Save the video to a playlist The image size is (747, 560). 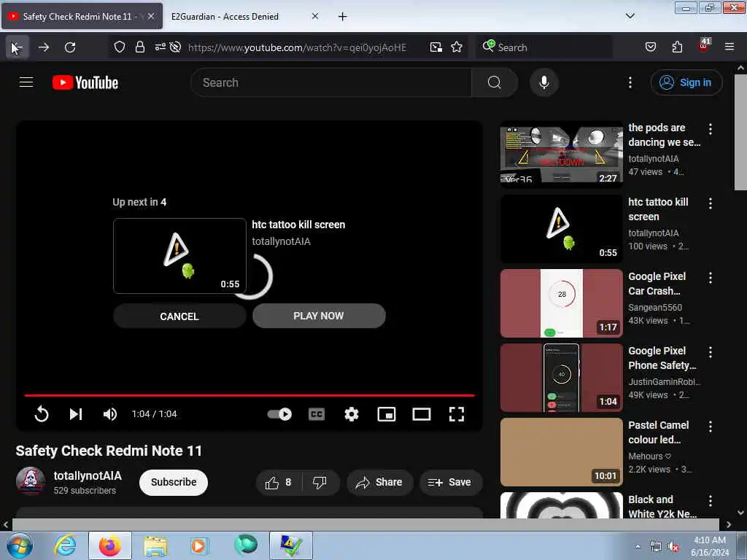point(450,483)
